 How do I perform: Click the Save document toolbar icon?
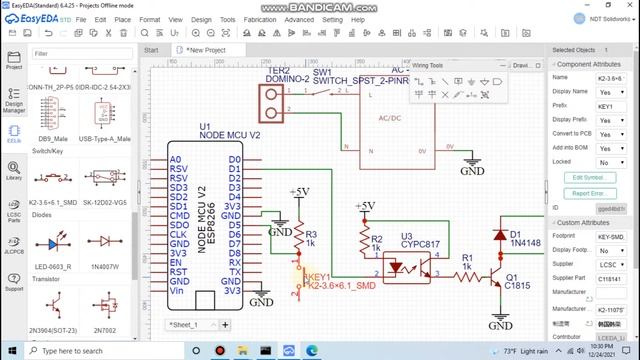(27, 33)
